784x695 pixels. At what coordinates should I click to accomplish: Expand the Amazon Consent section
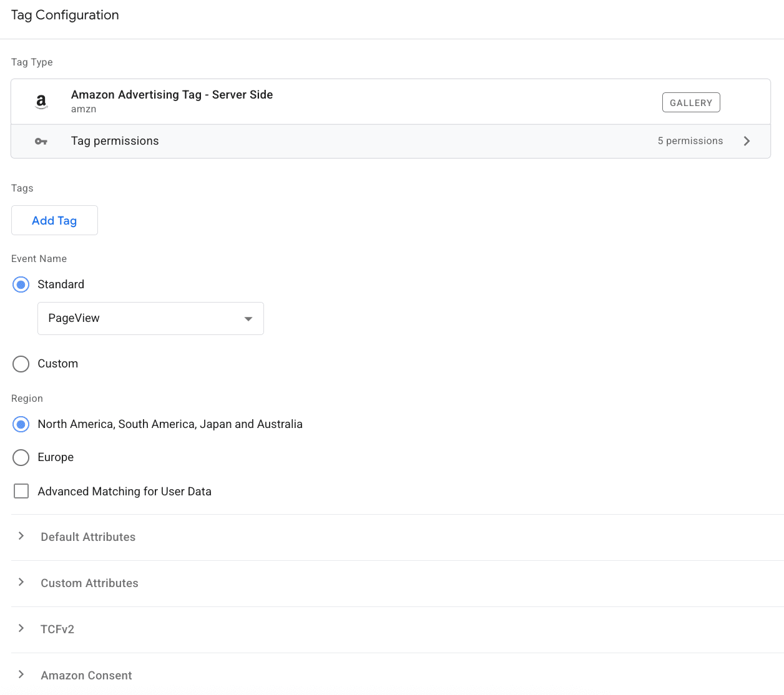pyautogui.click(x=21, y=674)
